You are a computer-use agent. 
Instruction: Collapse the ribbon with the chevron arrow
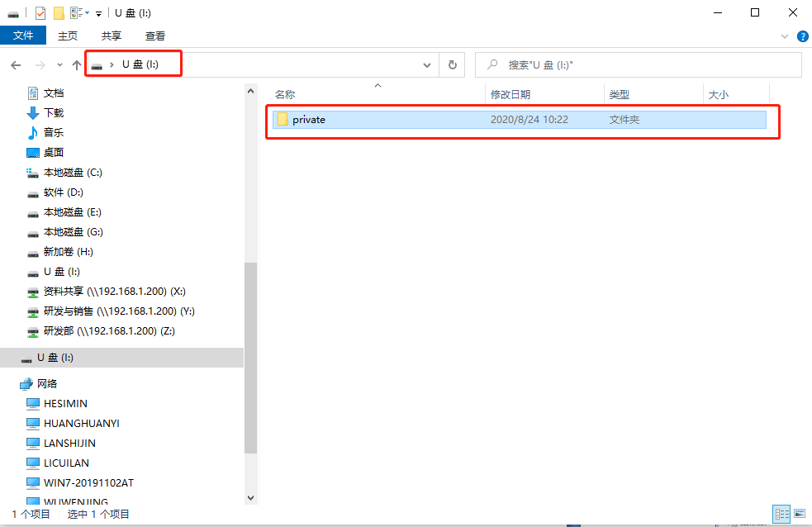click(783, 36)
